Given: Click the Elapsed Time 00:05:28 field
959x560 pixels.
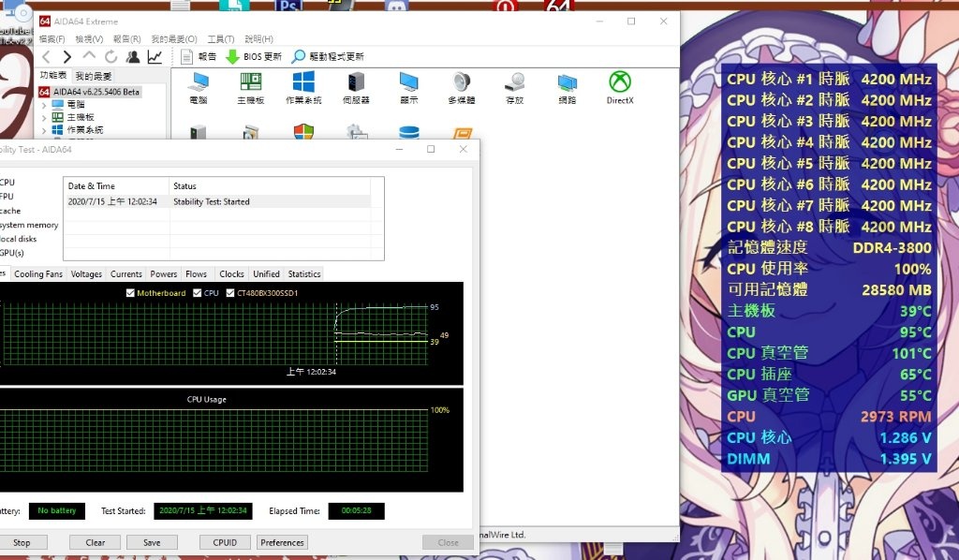Looking at the screenshot, I should (x=357, y=510).
